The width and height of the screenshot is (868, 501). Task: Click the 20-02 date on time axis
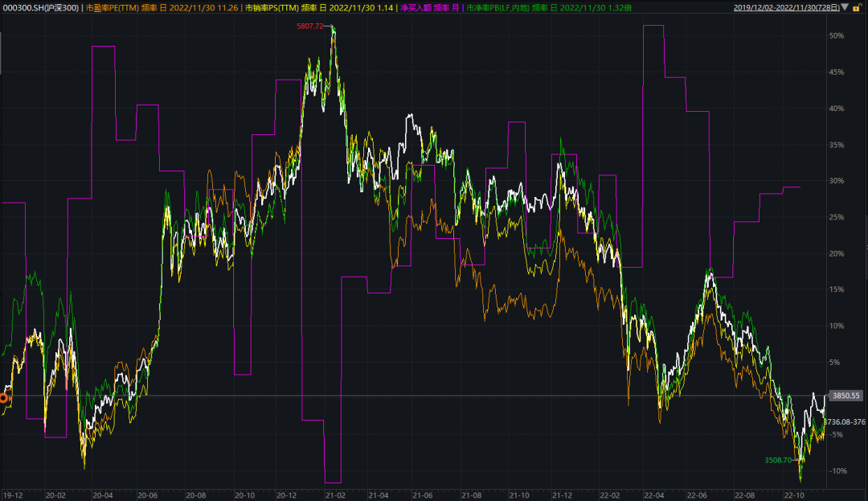click(55, 495)
